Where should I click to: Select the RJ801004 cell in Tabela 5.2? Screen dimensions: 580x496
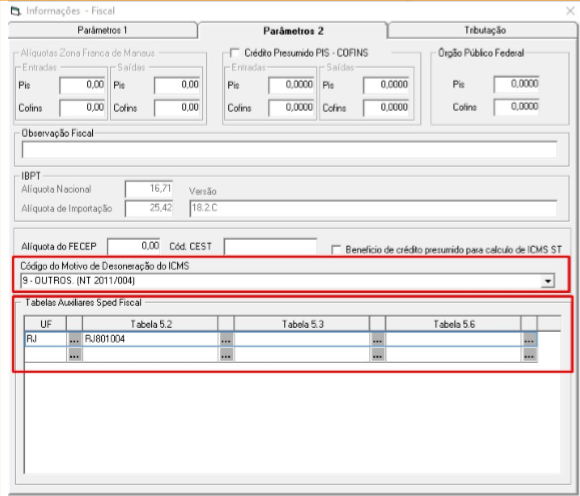click(x=151, y=339)
